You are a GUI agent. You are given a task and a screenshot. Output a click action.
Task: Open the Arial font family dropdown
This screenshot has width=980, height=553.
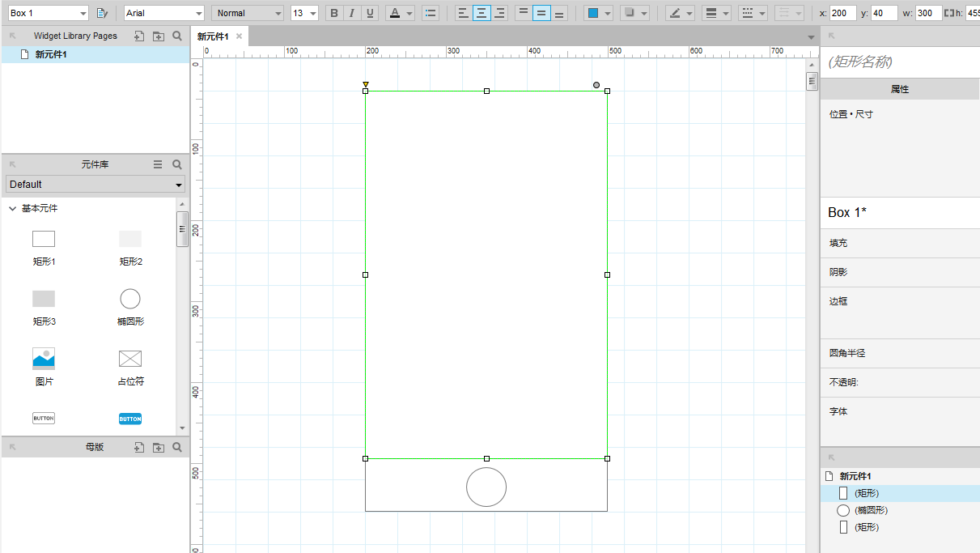[x=164, y=13]
